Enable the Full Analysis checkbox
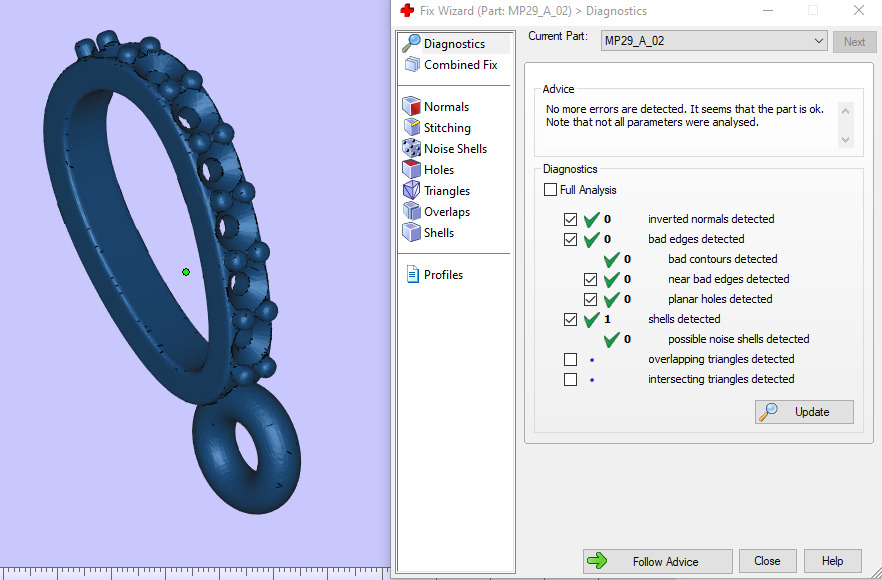 (550, 190)
